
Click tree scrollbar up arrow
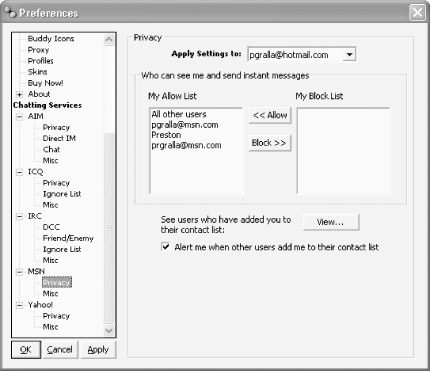coord(109,40)
